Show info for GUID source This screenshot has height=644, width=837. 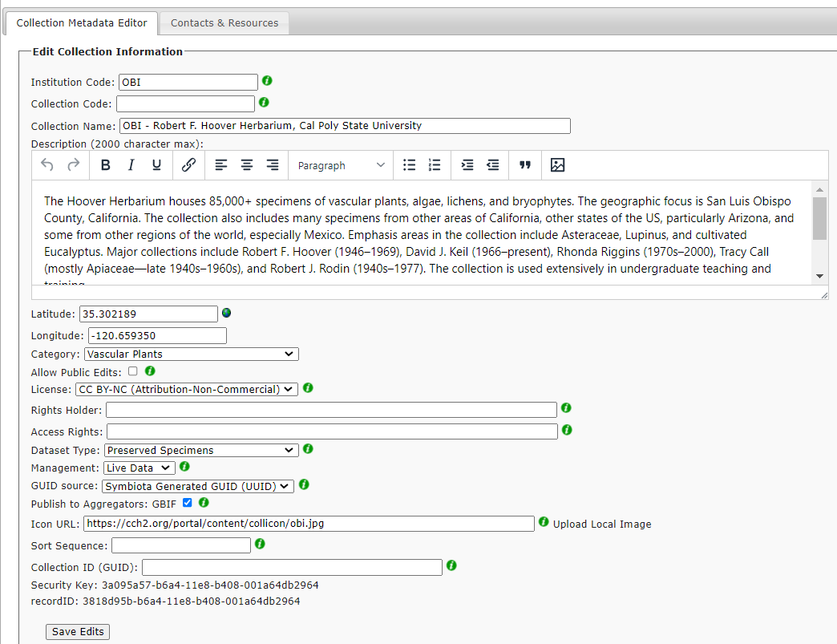click(304, 484)
